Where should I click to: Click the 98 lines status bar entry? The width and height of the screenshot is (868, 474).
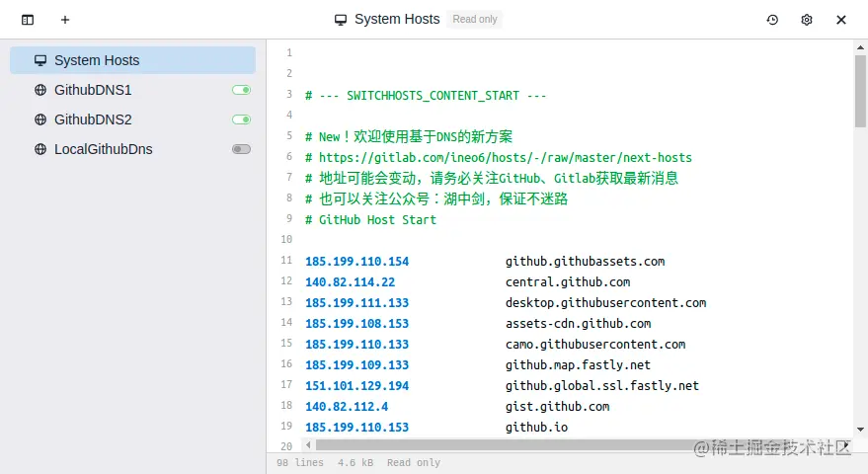click(x=300, y=462)
